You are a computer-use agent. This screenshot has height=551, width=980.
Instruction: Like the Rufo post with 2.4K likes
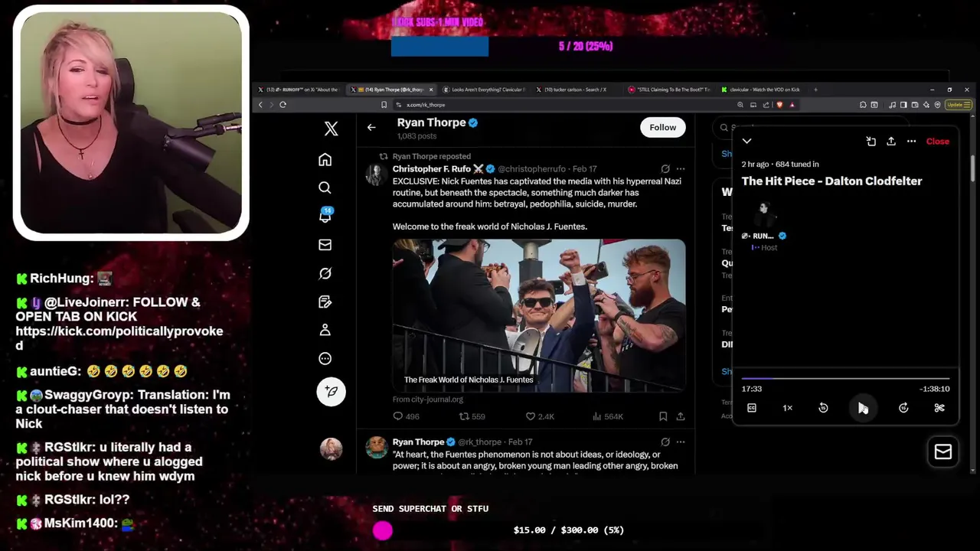tap(539, 416)
